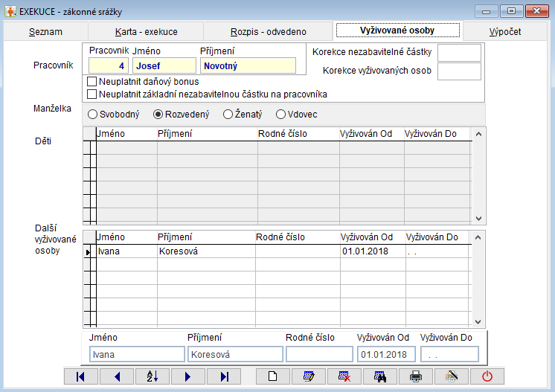Open the Rozpis - odvedeno tab
The width and height of the screenshot is (555, 392).
point(269,32)
